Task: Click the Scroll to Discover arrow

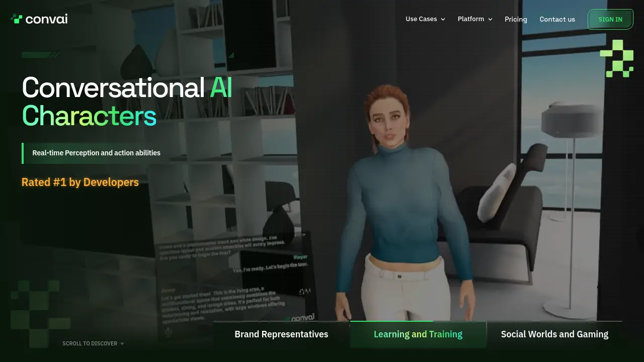Action: pos(122,343)
